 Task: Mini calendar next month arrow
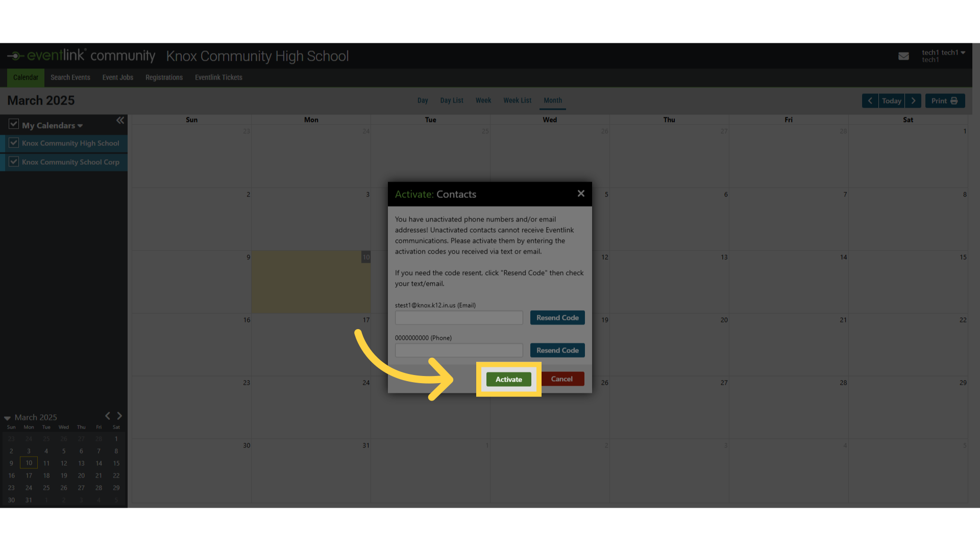tap(119, 416)
